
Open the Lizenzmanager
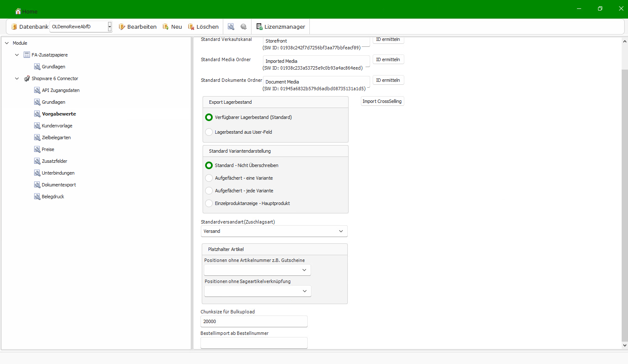point(281,27)
